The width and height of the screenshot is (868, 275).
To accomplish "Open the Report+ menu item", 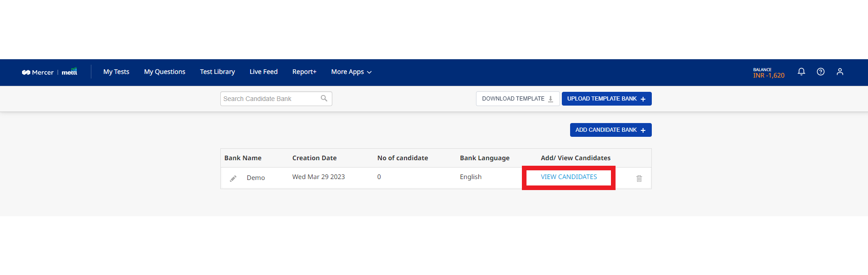I will click(304, 72).
